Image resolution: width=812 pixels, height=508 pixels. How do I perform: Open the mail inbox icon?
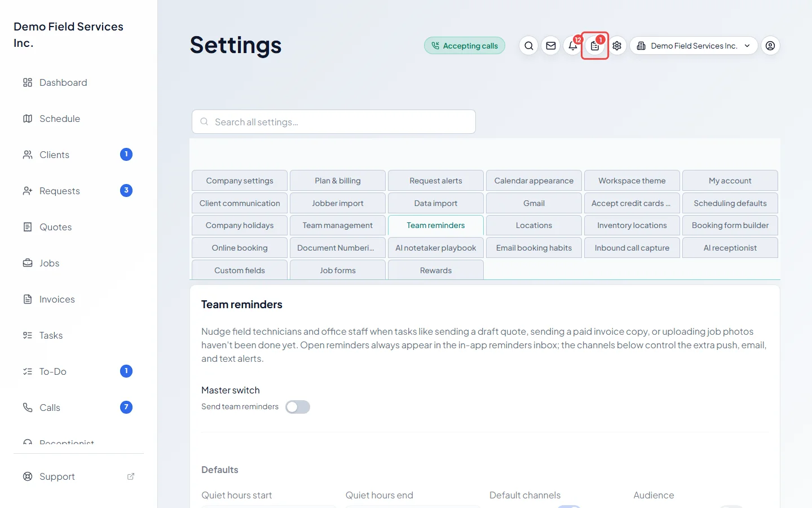click(551, 46)
